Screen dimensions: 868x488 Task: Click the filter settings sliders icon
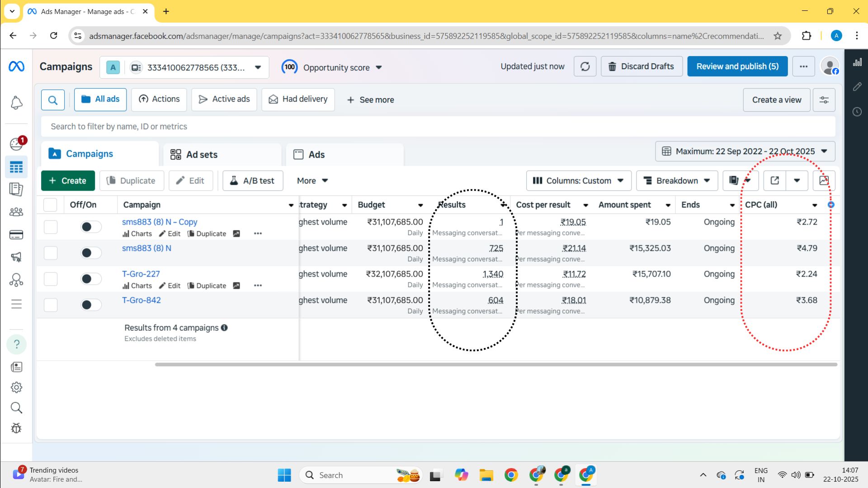(824, 99)
